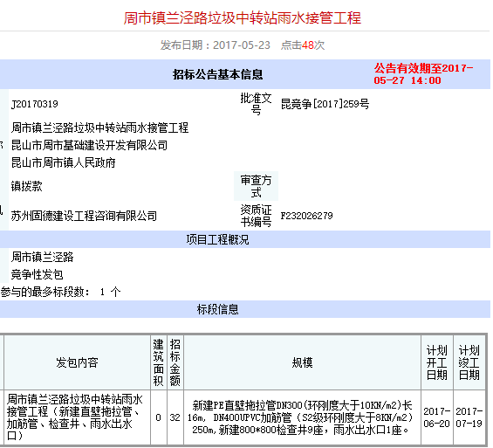Select the publish date 2017-05-23 text
This screenshot has width=493, height=448.
click(x=242, y=45)
